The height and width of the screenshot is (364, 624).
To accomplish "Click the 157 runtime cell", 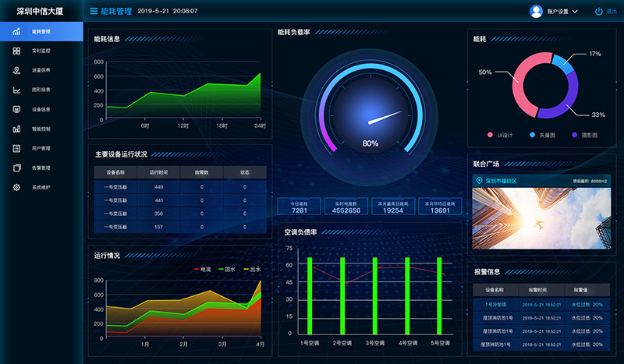I will [x=159, y=227].
